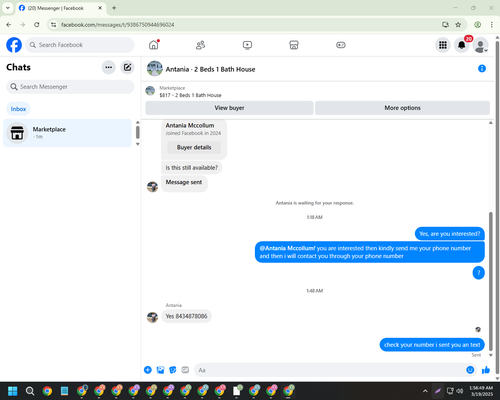500x400 pixels.
Task: Click the chat list scrollbar down arrow
Action: tap(138, 144)
